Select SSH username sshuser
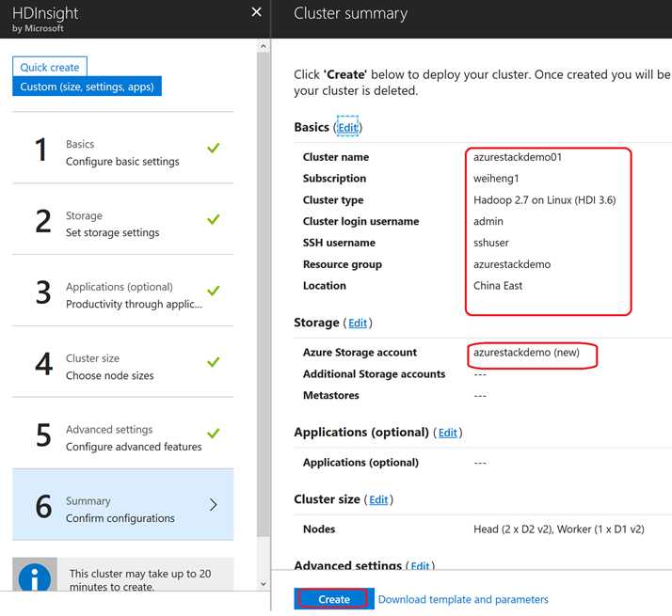Viewport: 672px width, 616px height. pyautogui.click(x=491, y=243)
